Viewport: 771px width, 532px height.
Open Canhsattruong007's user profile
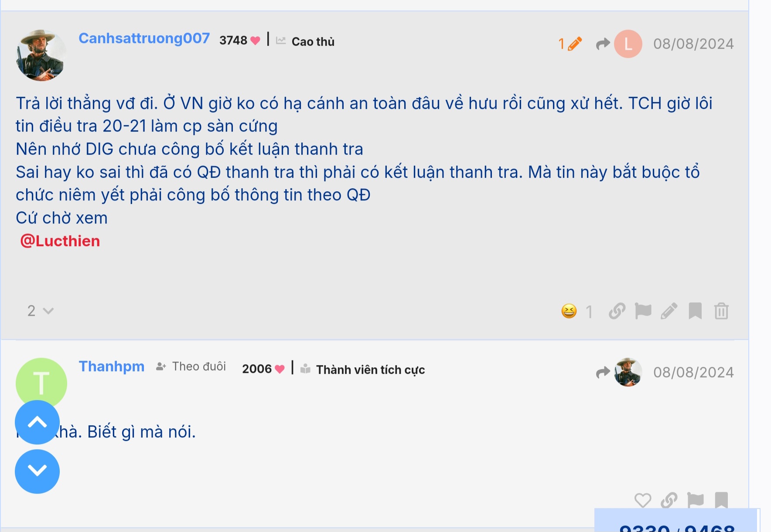point(144,38)
